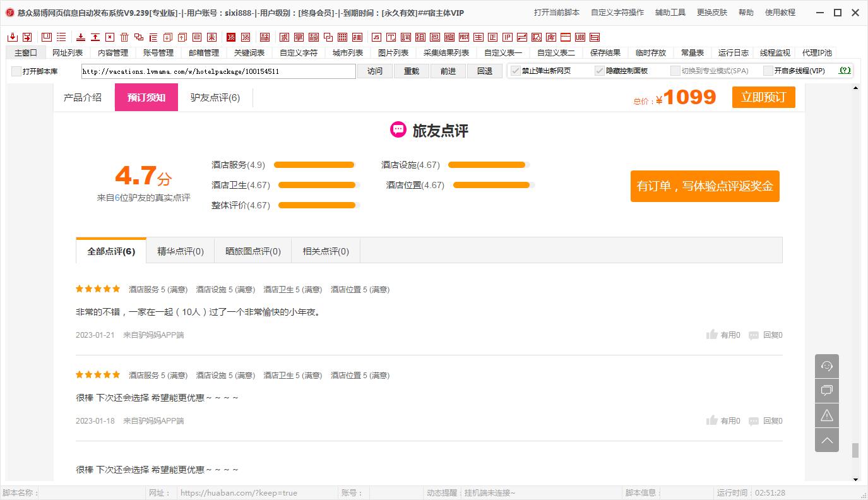Image resolution: width=868 pixels, height=500 pixels.
Task: Click the 前进 forward button
Action: click(x=448, y=71)
